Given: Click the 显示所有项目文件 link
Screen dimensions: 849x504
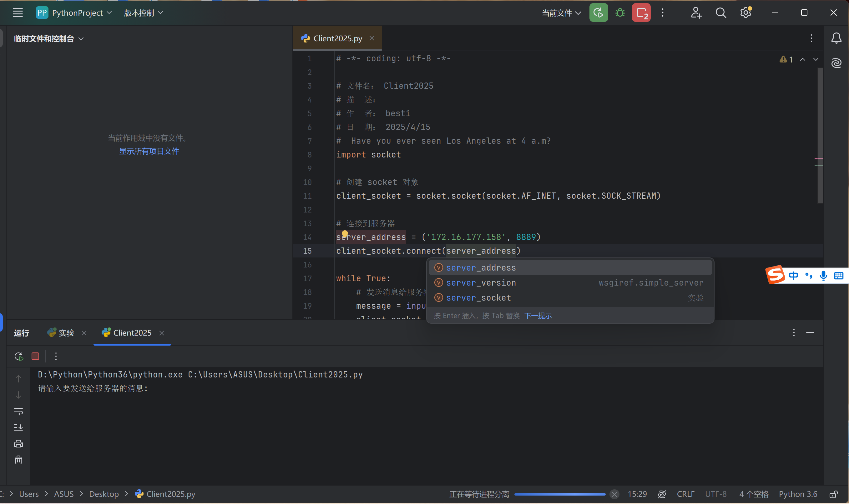Looking at the screenshot, I should point(149,151).
